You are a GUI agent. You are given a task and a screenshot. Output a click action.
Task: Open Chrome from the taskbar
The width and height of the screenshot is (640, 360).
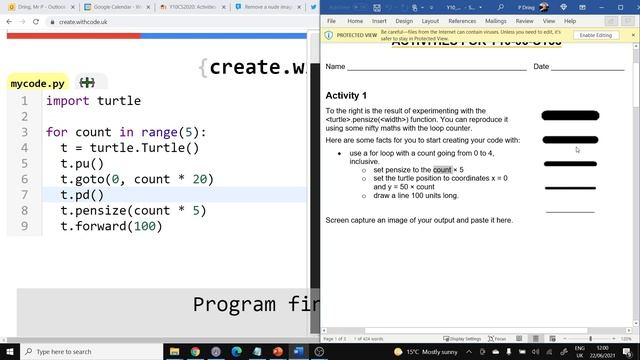click(x=195, y=351)
